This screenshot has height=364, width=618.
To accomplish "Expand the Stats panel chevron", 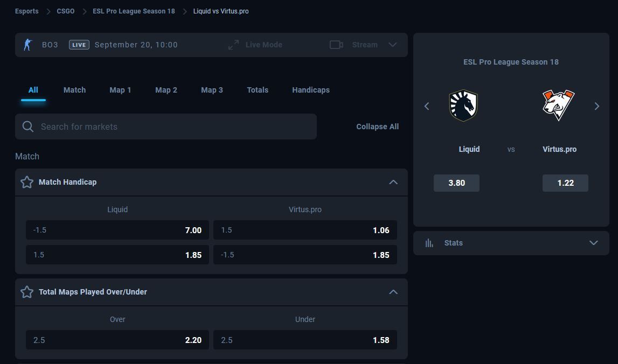I will (594, 243).
